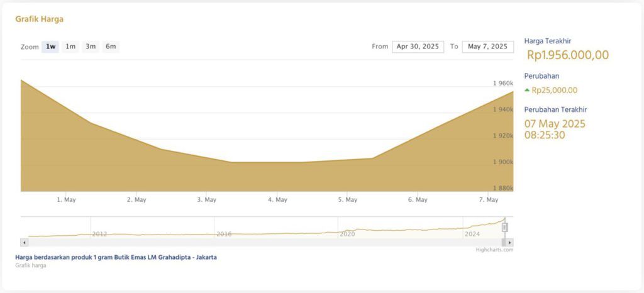Select the 1w zoom range
This screenshot has width=644, height=293.
tap(50, 47)
